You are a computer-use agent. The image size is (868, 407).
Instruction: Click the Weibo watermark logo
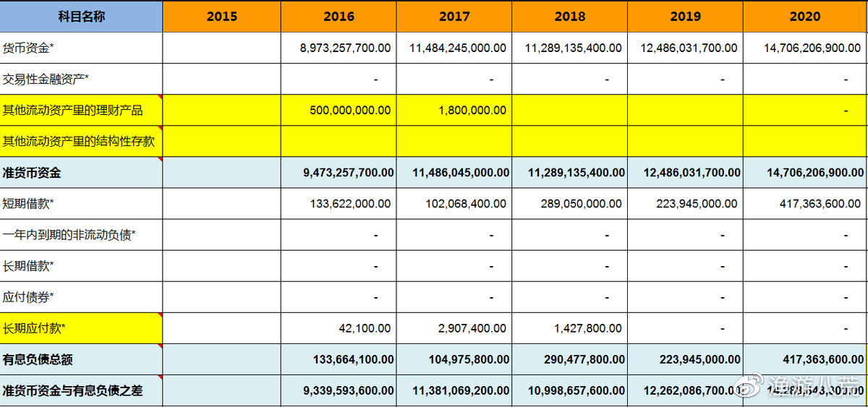[x=756, y=385]
